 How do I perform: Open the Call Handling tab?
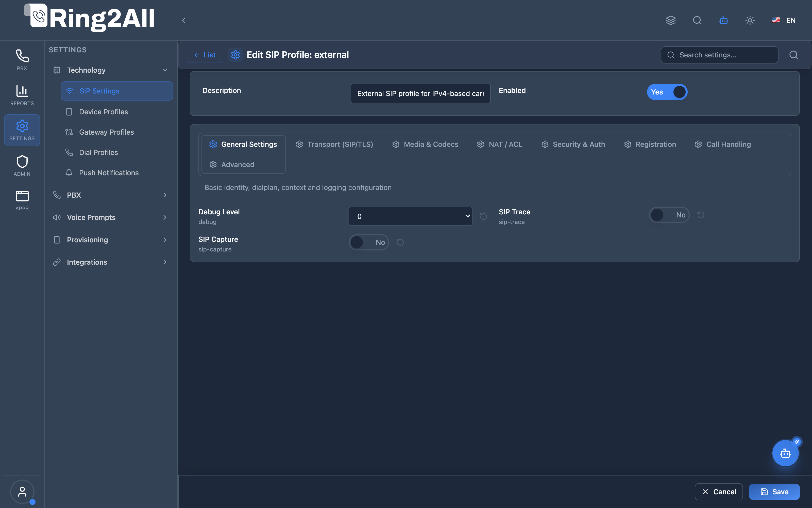click(722, 145)
